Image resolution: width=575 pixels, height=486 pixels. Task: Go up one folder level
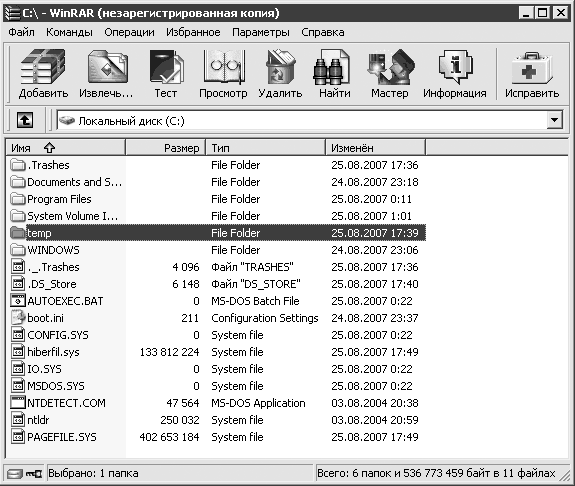tap(25, 120)
